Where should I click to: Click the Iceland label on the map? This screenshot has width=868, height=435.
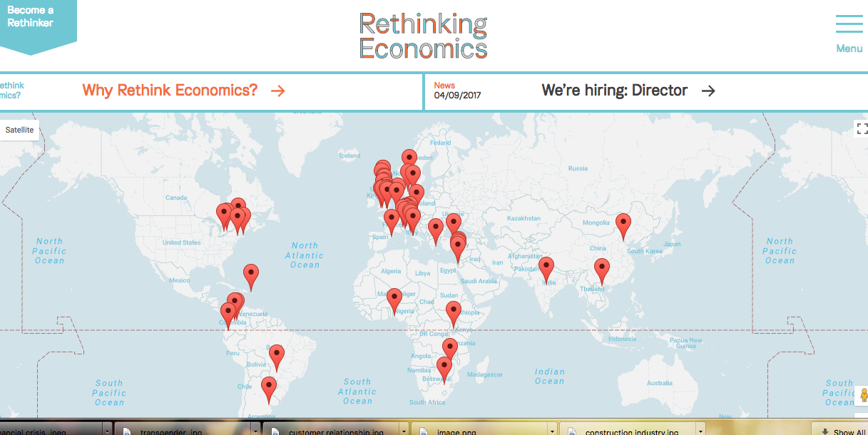350,155
